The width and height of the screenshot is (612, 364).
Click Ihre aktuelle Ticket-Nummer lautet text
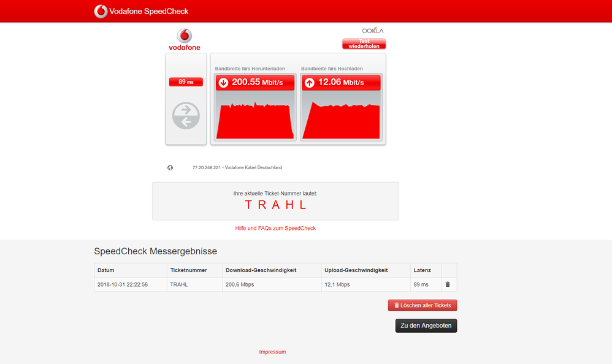click(275, 194)
